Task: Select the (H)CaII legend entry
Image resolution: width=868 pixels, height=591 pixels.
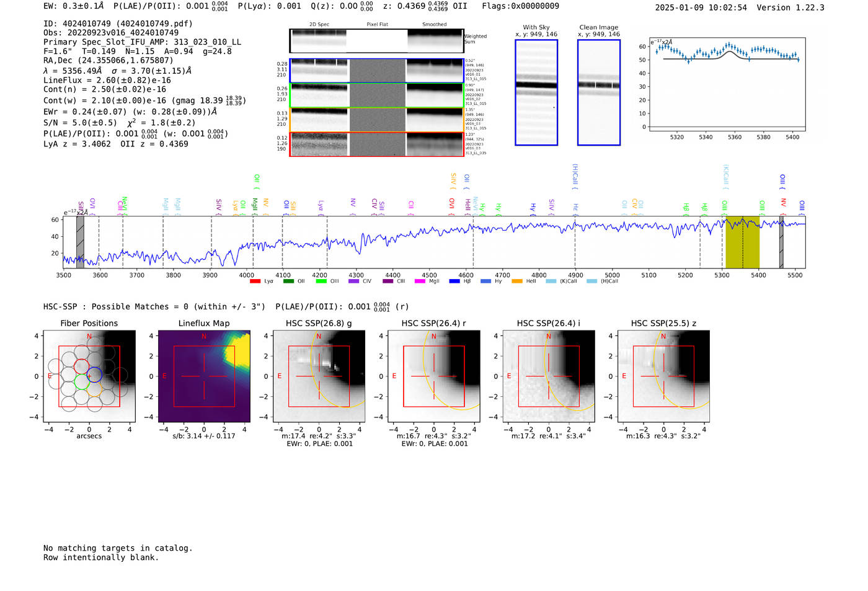Action: coord(602,282)
